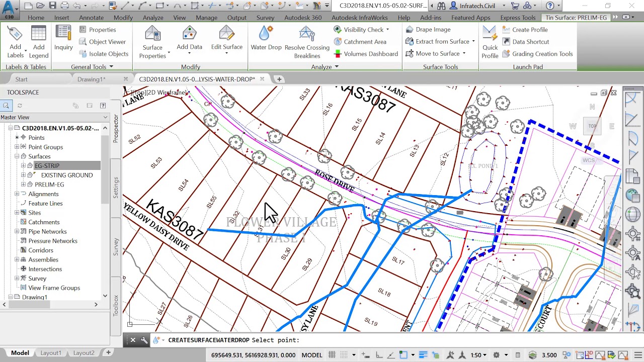Screen dimensions: 644x362
Task: Click the Toolspace help question-mark icon
Action: click(x=103, y=106)
